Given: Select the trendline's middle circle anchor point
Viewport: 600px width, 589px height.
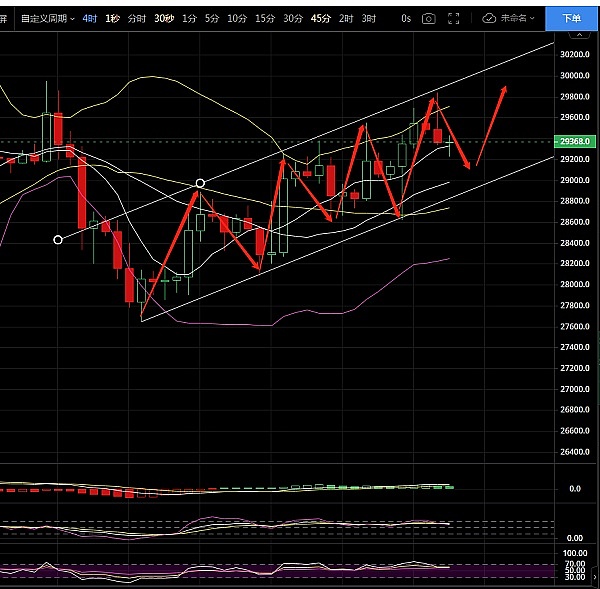Looking at the screenshot, I should pos(200,183).
